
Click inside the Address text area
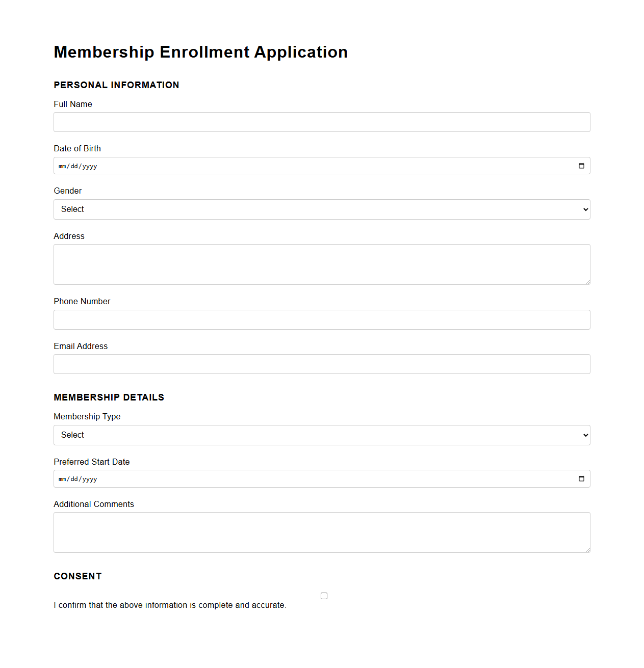[321, 264]
